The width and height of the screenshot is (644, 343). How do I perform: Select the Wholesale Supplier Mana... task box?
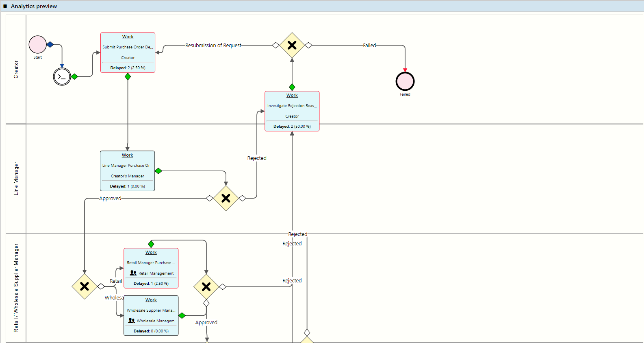click(x=151, y=316)
